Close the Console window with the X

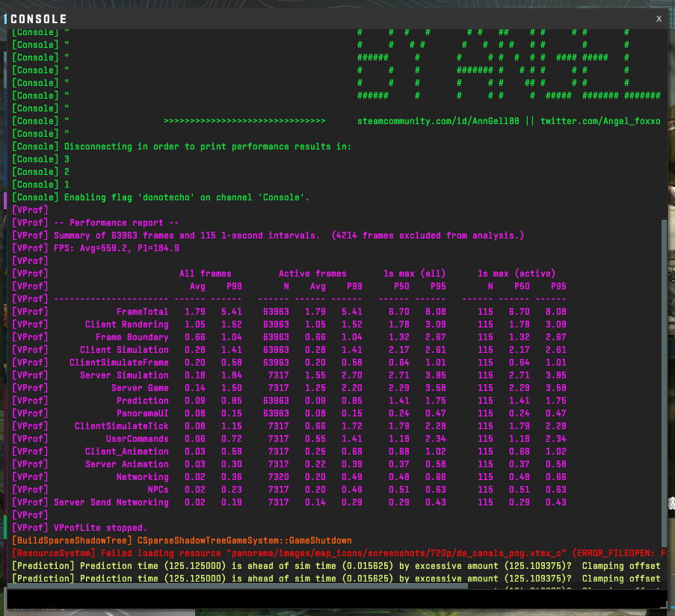coord(658,19)
